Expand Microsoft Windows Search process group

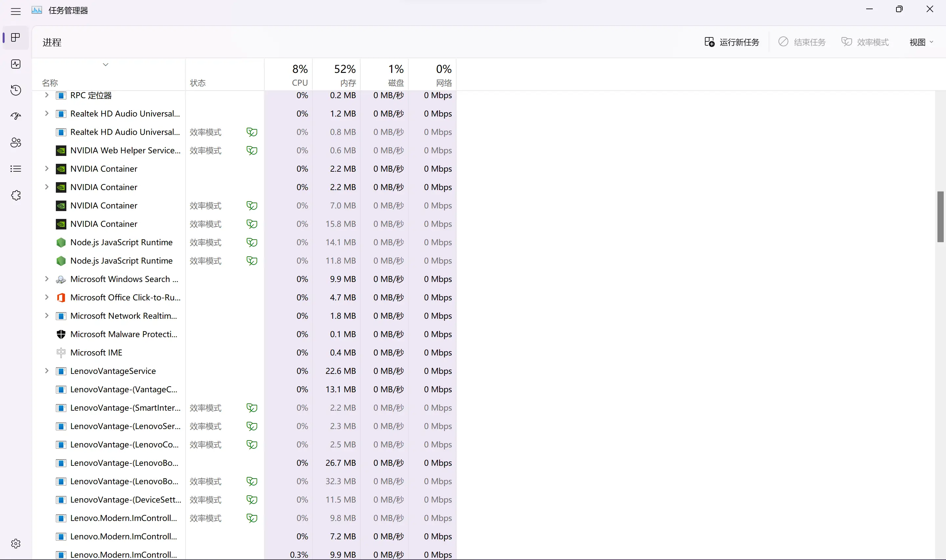click(46, 279)
